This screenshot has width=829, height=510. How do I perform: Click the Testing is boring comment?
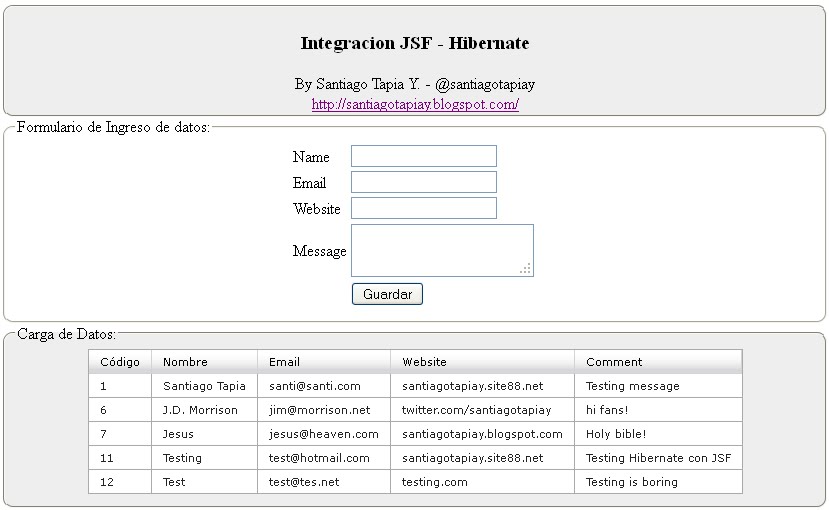coord(631,482)
